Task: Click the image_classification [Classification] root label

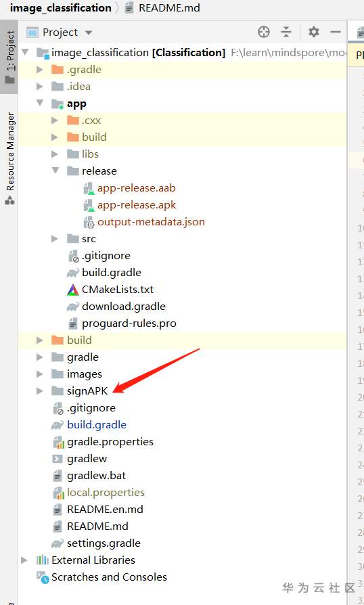Action: click(x=139, y=53)
